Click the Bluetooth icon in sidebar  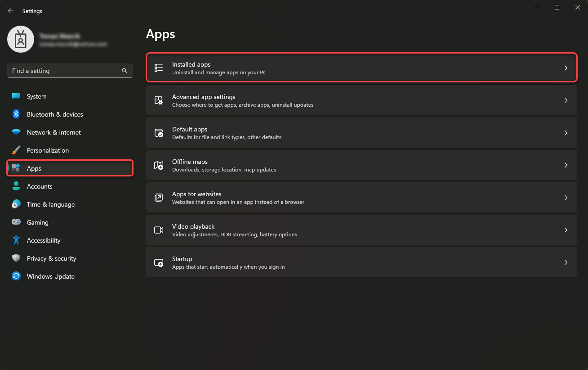(x=16, y=114)
